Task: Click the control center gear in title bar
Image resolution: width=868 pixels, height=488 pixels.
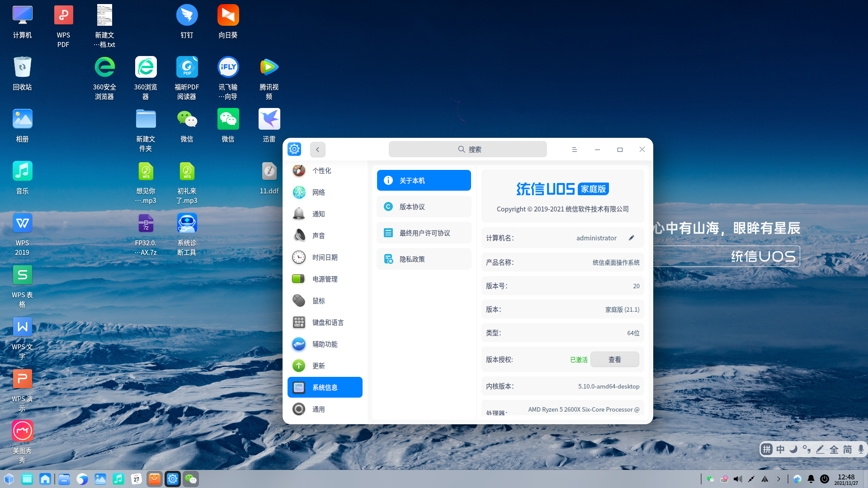Action: tap(294, 149)
